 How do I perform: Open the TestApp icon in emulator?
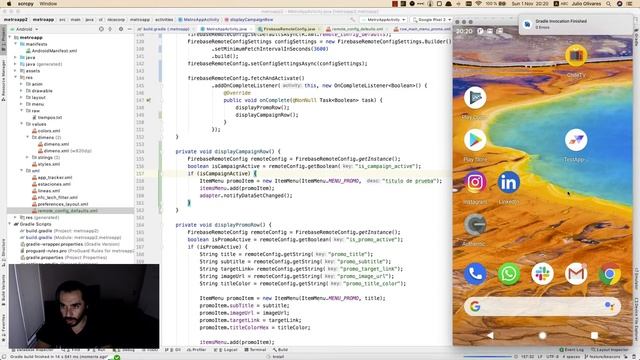576,140
